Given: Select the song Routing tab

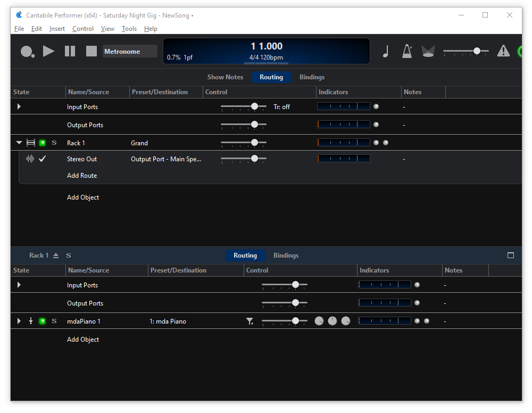Looking at the screenshot, I should 271,77.
